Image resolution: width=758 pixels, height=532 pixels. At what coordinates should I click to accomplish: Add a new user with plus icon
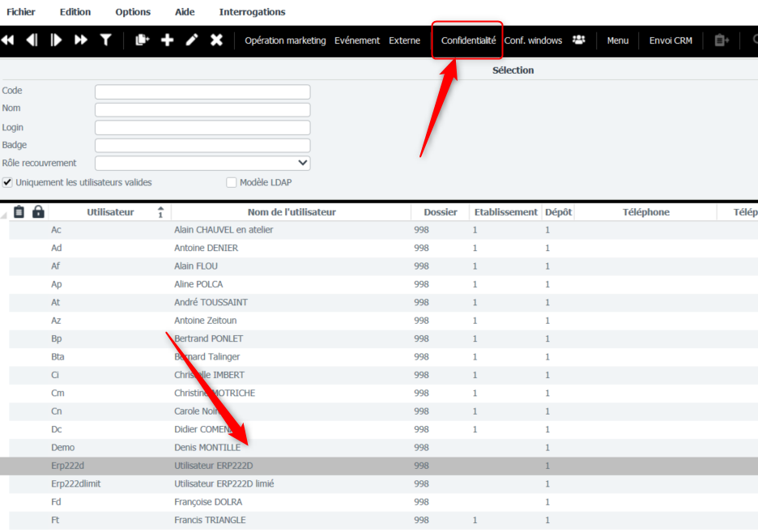[168, 40]
